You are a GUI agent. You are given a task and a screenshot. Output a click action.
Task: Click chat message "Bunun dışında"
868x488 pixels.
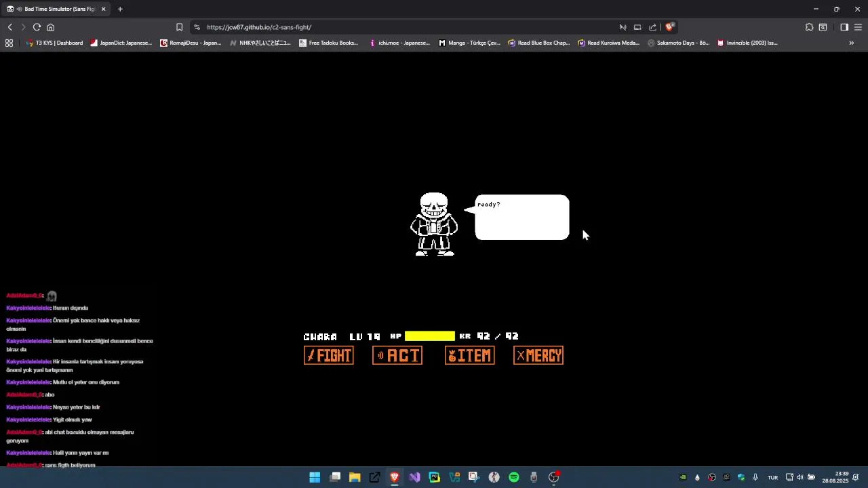click(x=71, y=308)
